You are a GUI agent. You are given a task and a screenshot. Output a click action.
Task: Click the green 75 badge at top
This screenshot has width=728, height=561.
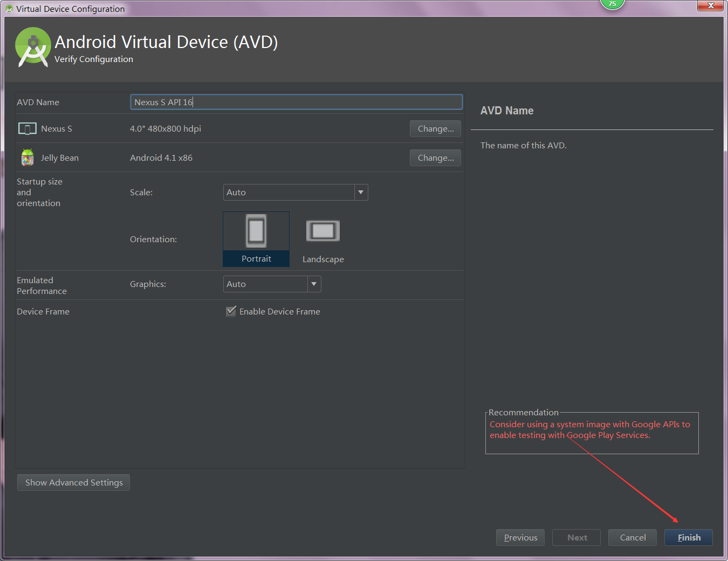coord(612,4)
